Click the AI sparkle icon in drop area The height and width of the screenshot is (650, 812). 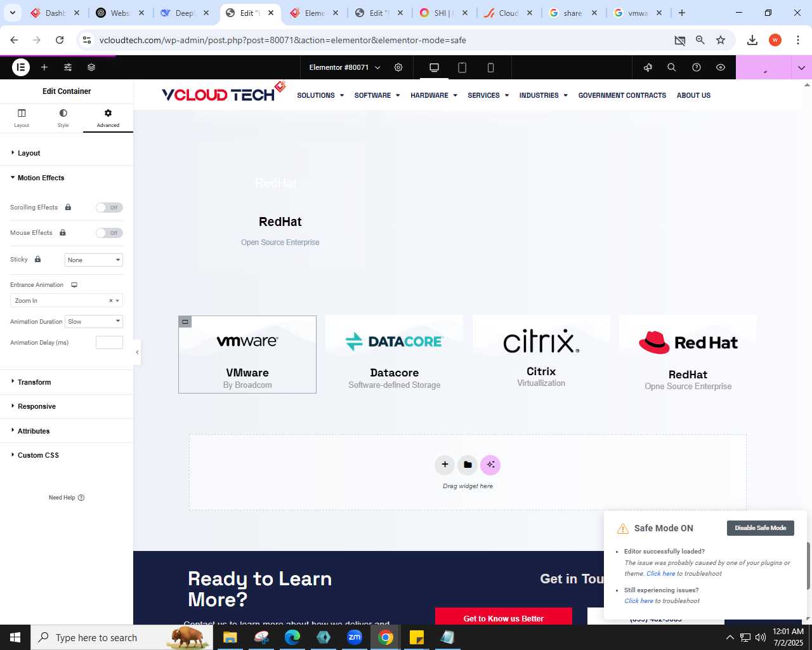pyautogui.click(x=490, y=465)
